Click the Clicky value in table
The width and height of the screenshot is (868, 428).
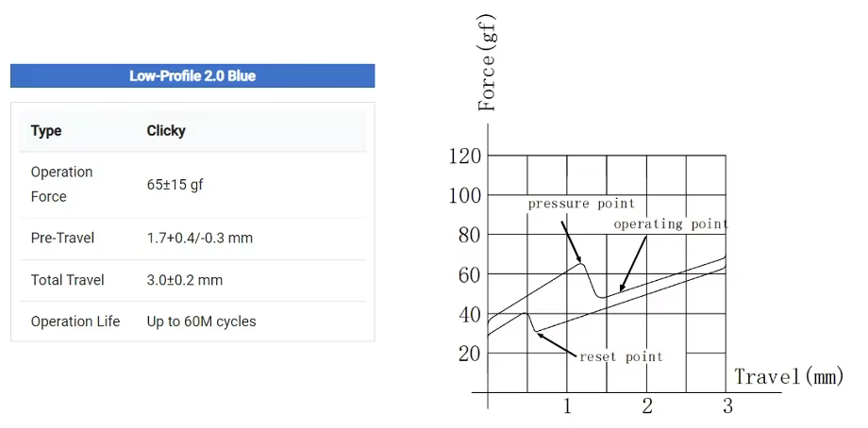point(165,131)
